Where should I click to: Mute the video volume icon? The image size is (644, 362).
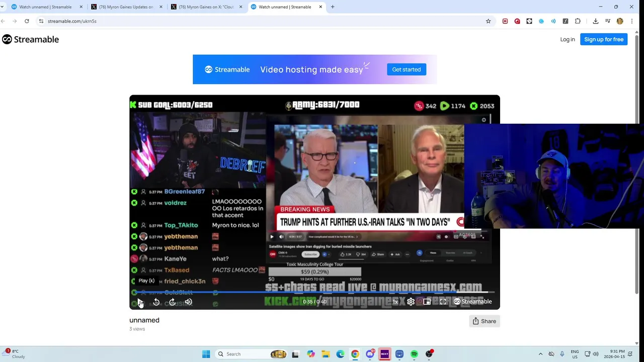click(188, 302)
